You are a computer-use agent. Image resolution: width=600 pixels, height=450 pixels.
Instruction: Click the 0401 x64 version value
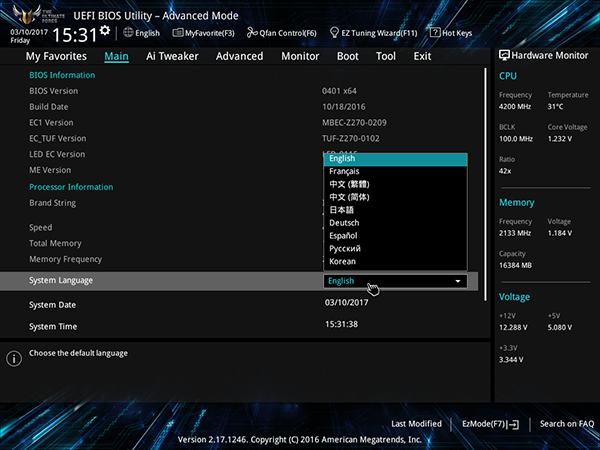click(x=339, y=91)
